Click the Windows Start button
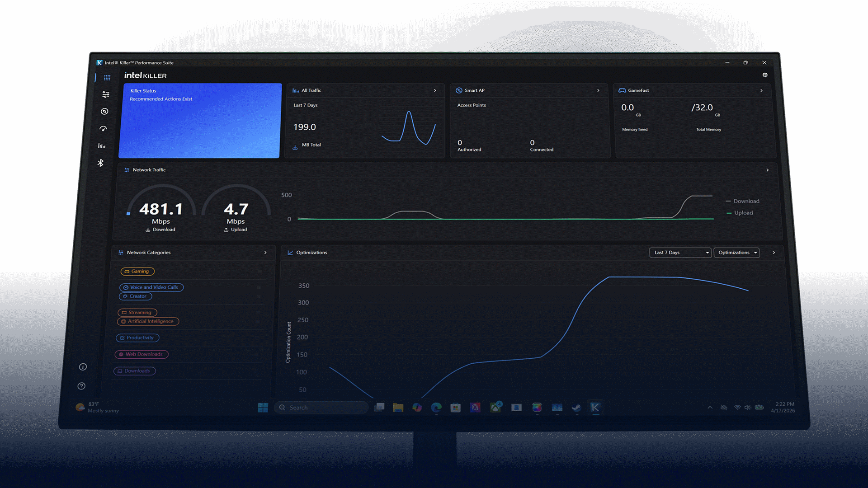Screen dimensions: 868x488 [263, 408]
